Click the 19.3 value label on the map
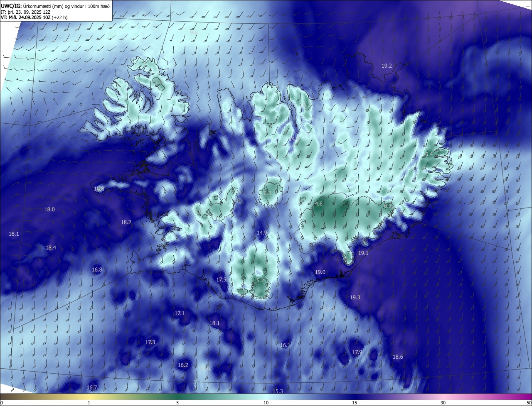 (355, 297)
